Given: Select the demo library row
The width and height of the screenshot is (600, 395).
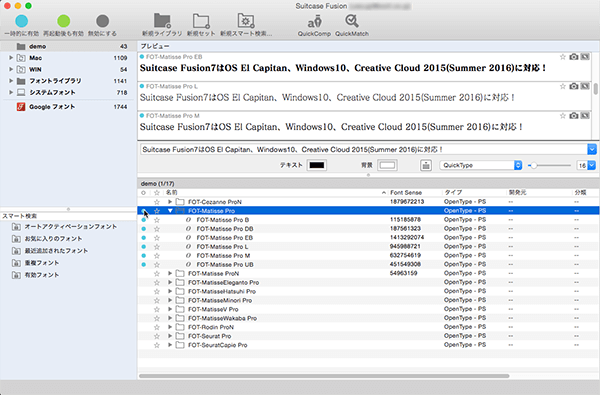Looking at the screenshot, I should (x=68, y=46).
